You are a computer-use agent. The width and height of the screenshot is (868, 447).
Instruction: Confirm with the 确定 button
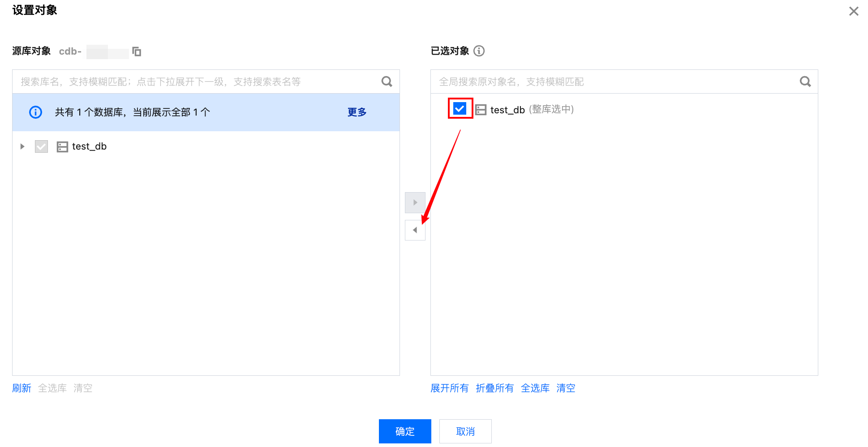405,431
